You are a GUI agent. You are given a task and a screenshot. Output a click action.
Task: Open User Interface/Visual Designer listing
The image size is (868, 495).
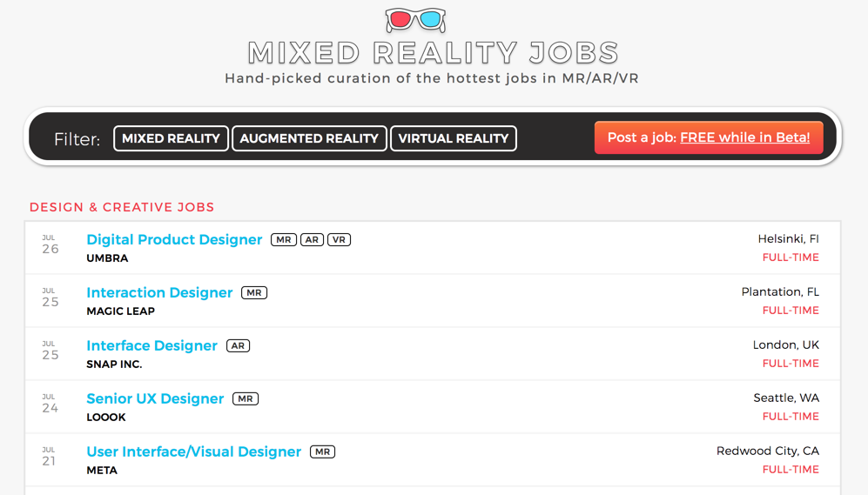pyautogui.click(x=194, y=452)
